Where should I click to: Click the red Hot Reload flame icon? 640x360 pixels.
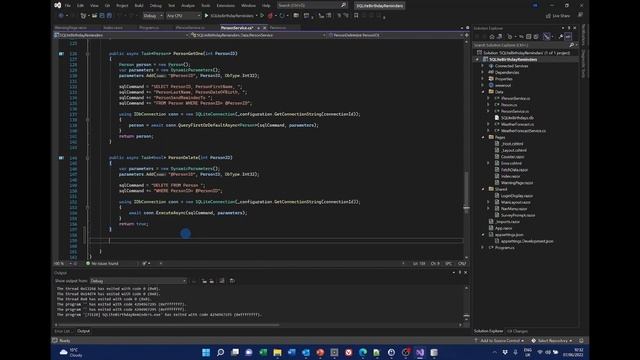tap(270, 16)
